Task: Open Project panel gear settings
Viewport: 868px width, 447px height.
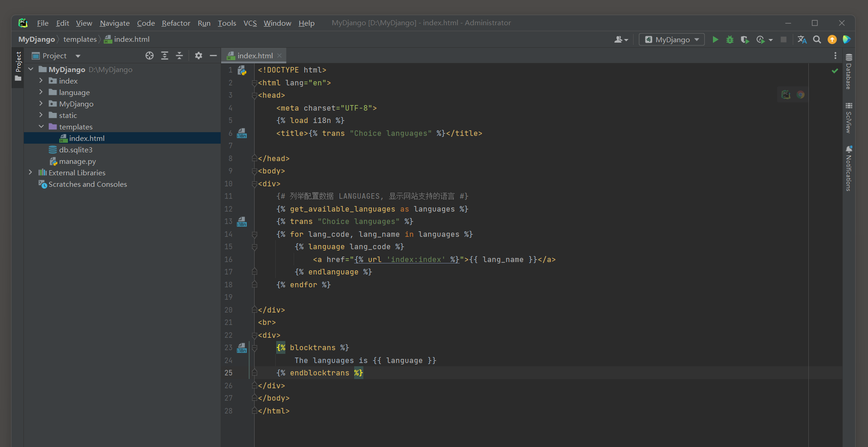Action: pyautogui.click(x=198, y=56)
